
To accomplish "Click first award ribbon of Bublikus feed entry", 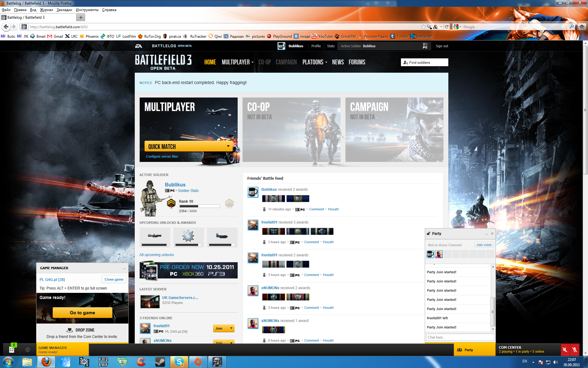I will 273,199.
